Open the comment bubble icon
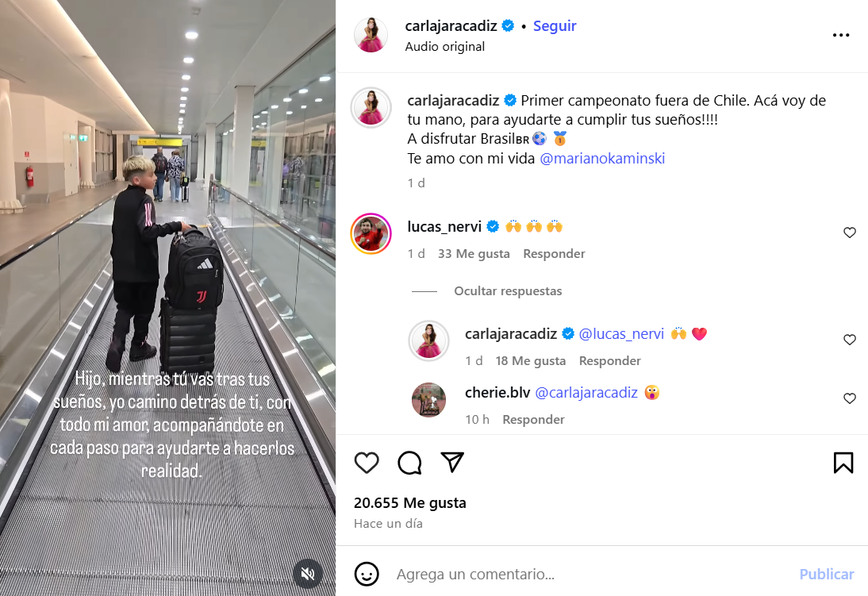The image size is (868, 596). coord(409,463)
